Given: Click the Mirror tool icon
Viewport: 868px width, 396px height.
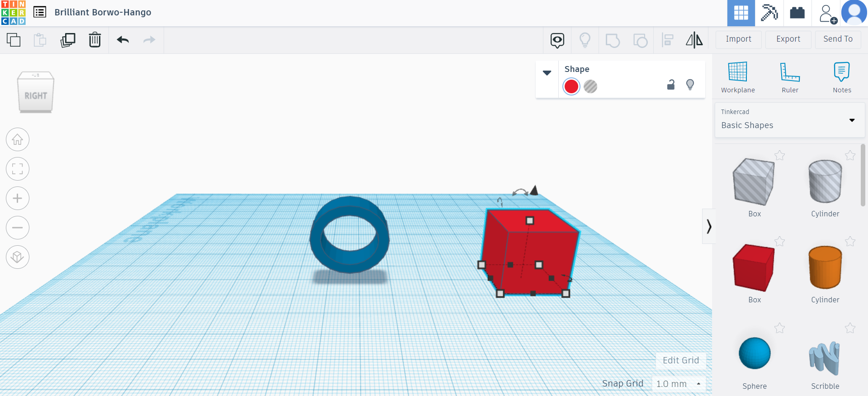Looking at the screenshot, I should (x=694, y=40).
